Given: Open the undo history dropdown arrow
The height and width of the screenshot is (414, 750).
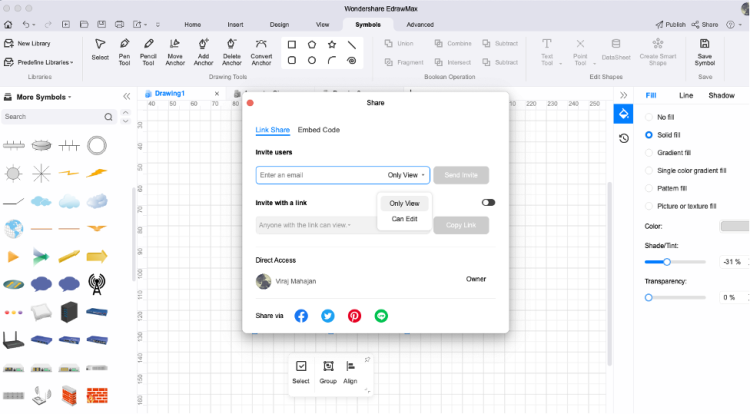Looking at the screenshot, I should click(x=33, y=25).
